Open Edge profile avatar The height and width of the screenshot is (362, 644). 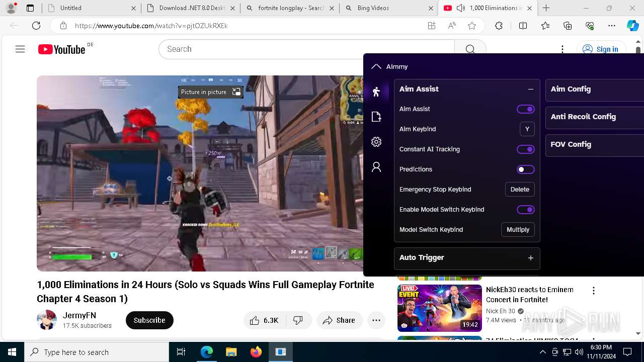[x=11, y=8]
